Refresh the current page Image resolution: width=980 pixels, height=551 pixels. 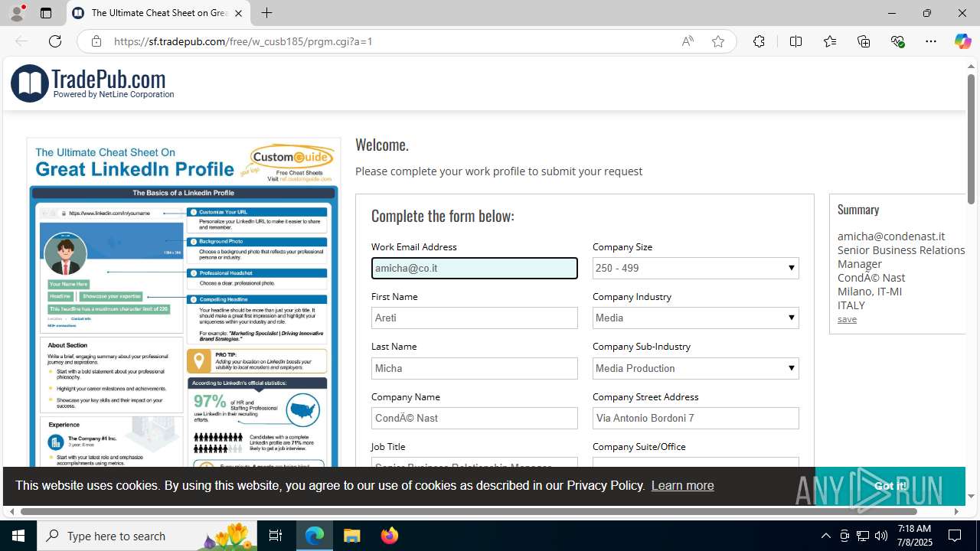[x=55, y=41]
